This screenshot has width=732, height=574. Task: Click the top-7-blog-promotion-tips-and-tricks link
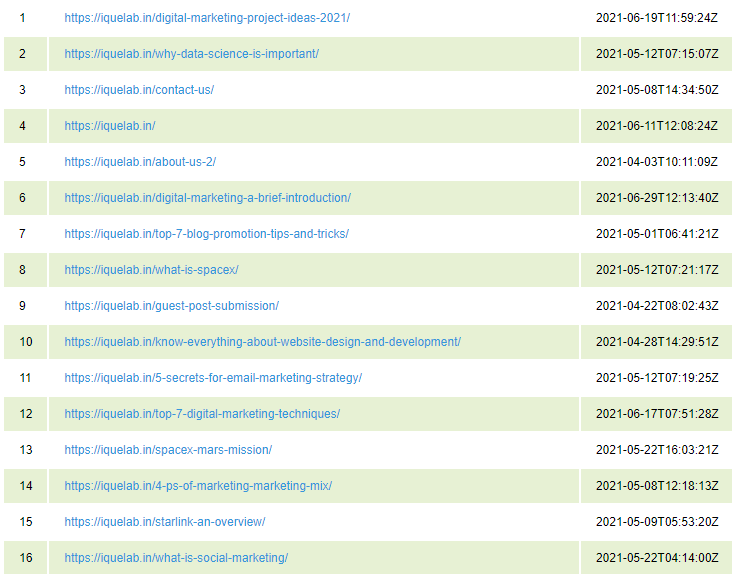(x=206, y=234)
